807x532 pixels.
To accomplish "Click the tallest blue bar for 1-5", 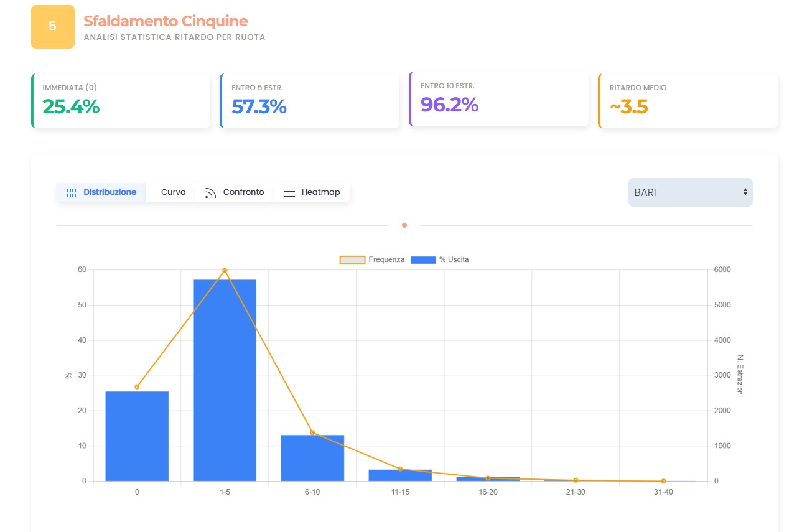I will (x=225, y=380).
